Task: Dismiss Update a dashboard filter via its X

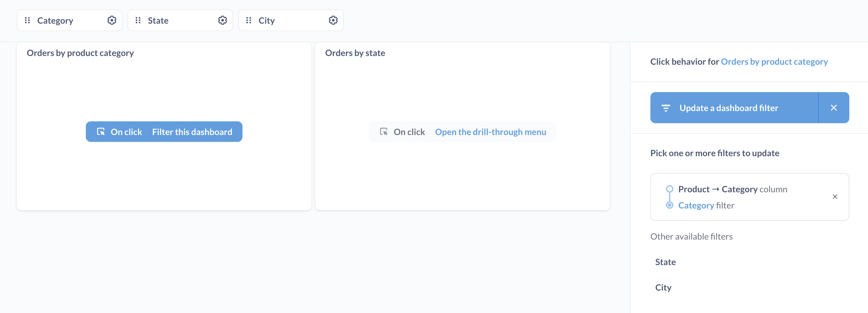Action: tap(834, 108)
